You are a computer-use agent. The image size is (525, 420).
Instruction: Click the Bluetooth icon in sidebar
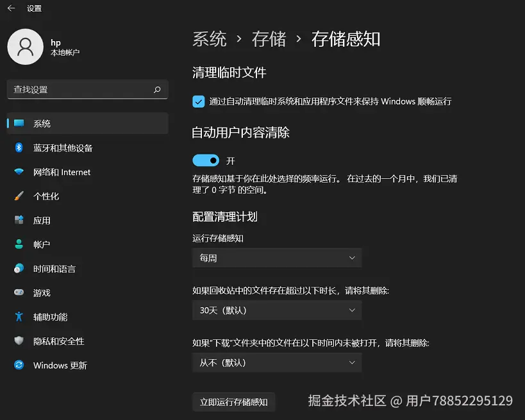click(x=19, y=147)
